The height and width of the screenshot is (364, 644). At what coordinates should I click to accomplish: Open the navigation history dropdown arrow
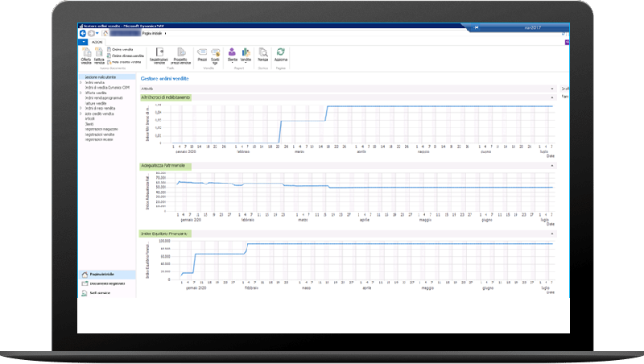pyautogui.click(x=97, y=33)
